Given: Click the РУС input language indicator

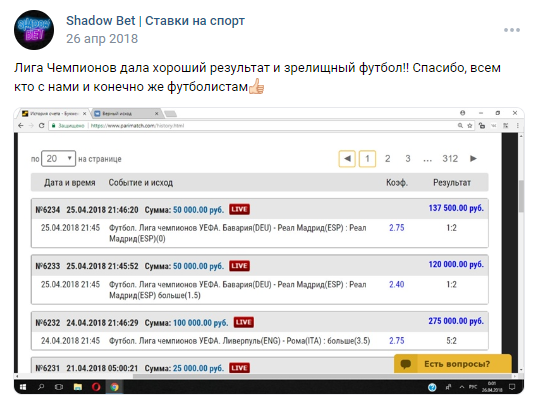Looking at the screenshot, I should coord(473,387).
